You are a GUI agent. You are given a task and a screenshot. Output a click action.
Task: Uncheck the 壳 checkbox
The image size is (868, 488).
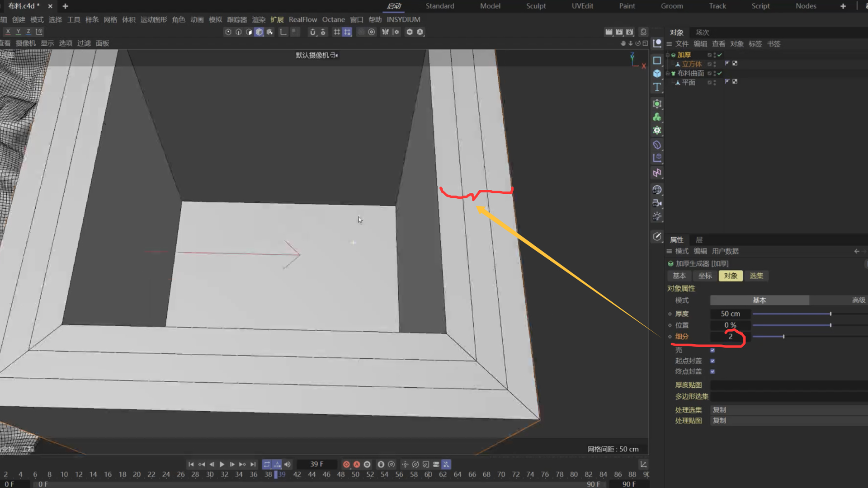pos(712,350)
